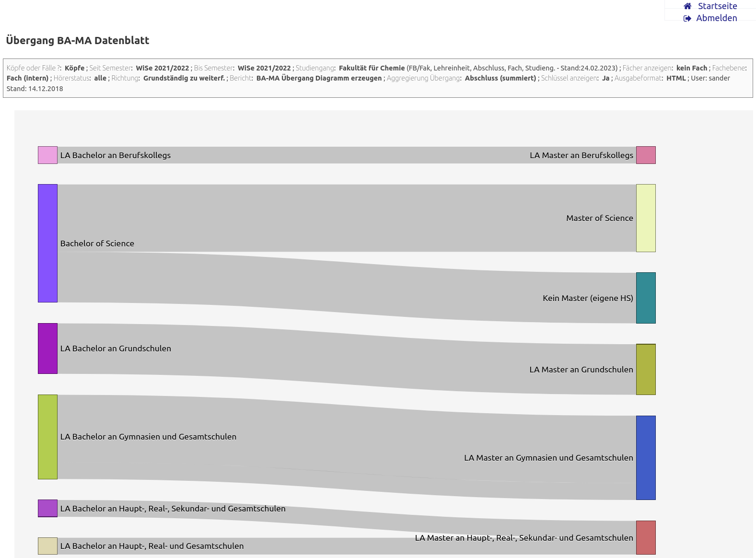Click the pink LA Bachelor an Berufskollegs node
Viewport: 756px width, 558px height.
(x=47, y=155)
